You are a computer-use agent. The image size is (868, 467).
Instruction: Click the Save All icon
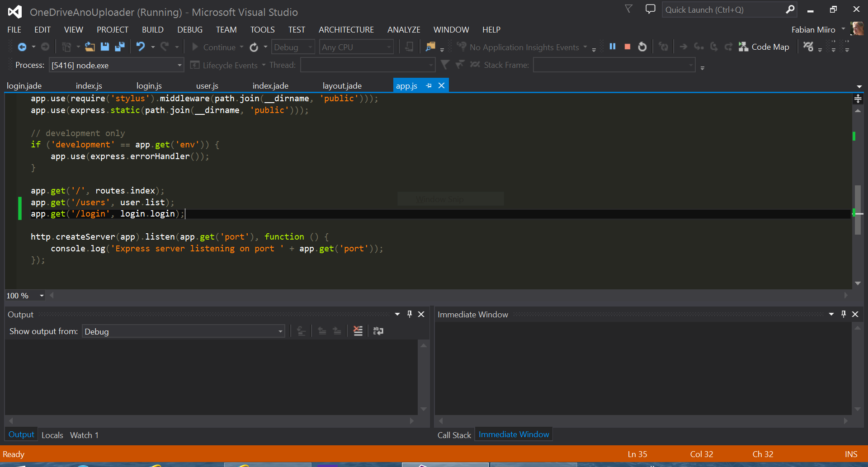tap(120, 47)
